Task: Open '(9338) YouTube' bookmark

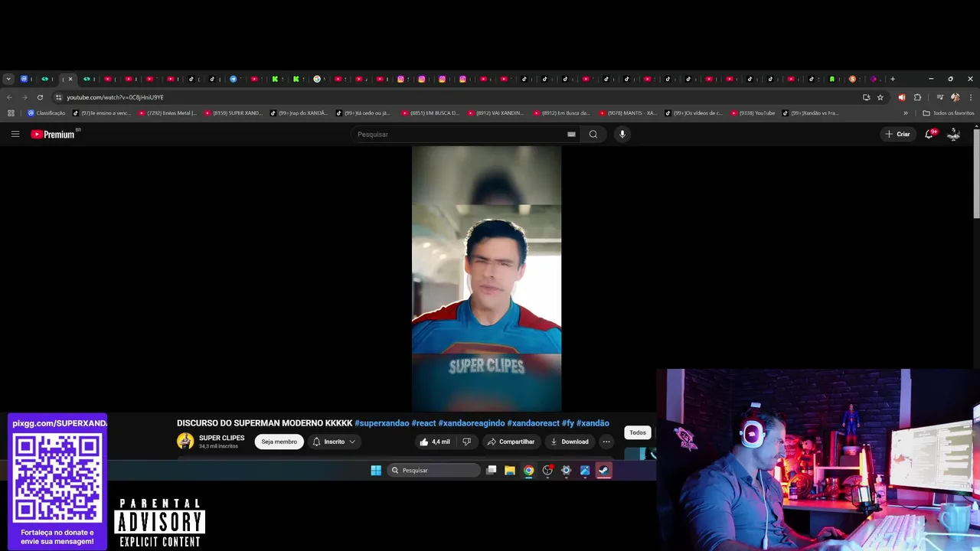Action: pos(753,113)
